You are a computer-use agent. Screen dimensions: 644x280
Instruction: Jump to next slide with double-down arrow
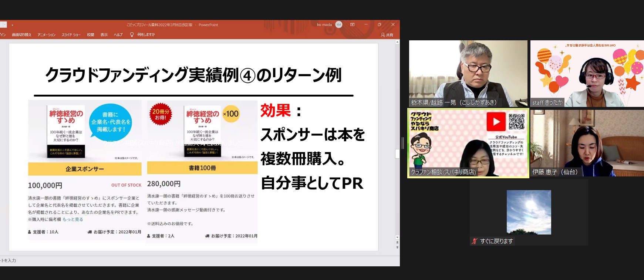pyautogui.click(x=397, y=247)
